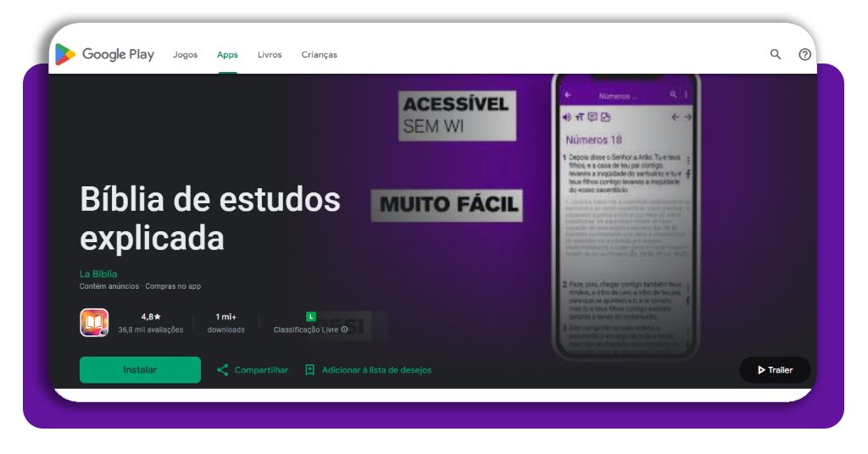Click the Classificação Livre info icon
The height and width of the screenshot is (454, 868).
(x=345, y=329)
